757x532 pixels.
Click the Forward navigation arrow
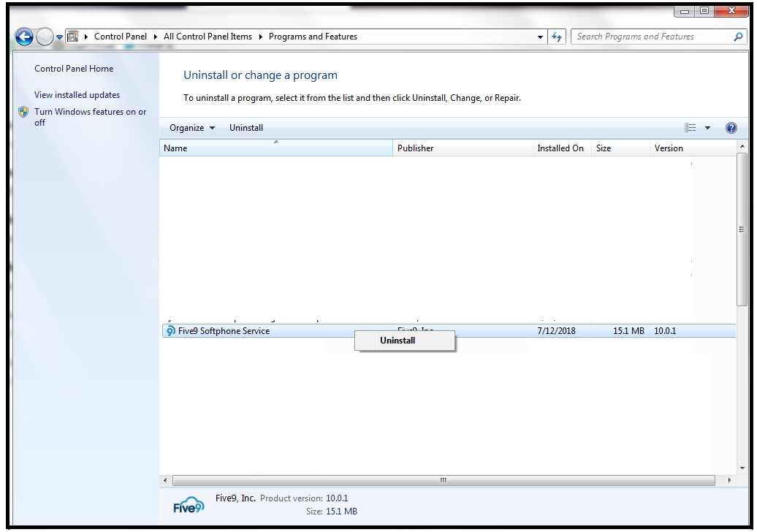[45, 37]
